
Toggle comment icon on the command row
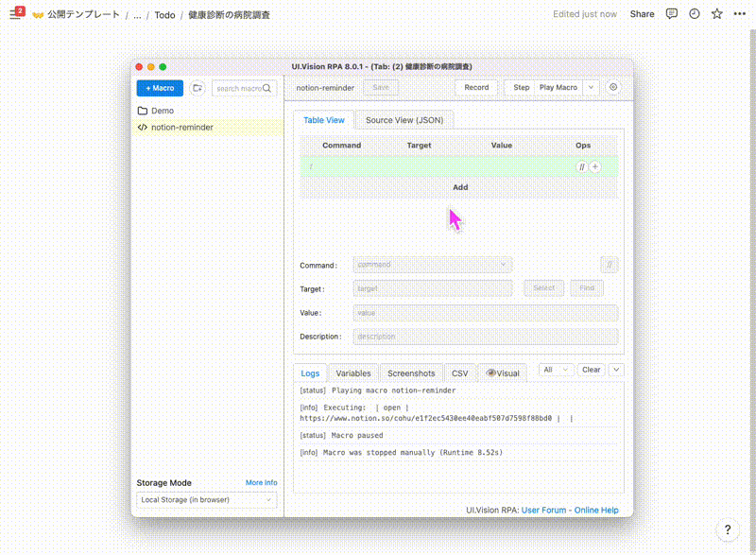click(x=582, y=166)
